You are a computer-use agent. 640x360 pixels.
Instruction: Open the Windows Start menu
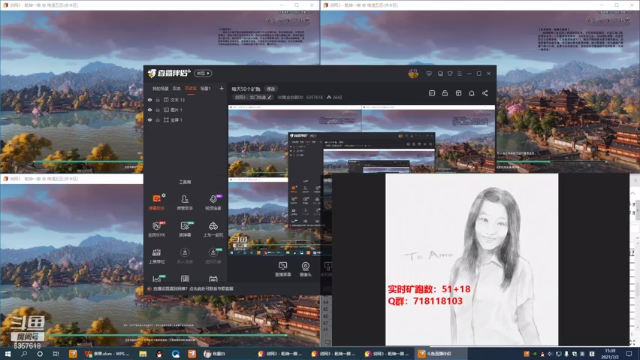coord(8,354)
